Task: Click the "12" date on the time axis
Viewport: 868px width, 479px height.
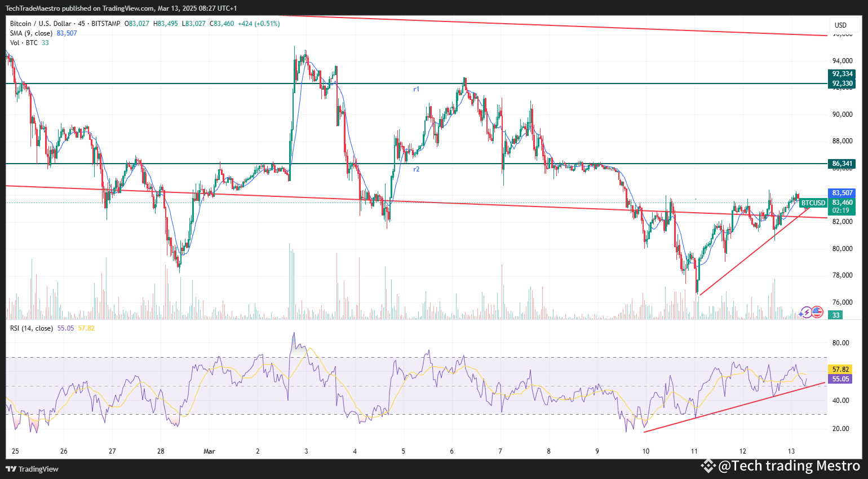Action: pos(743,451)
